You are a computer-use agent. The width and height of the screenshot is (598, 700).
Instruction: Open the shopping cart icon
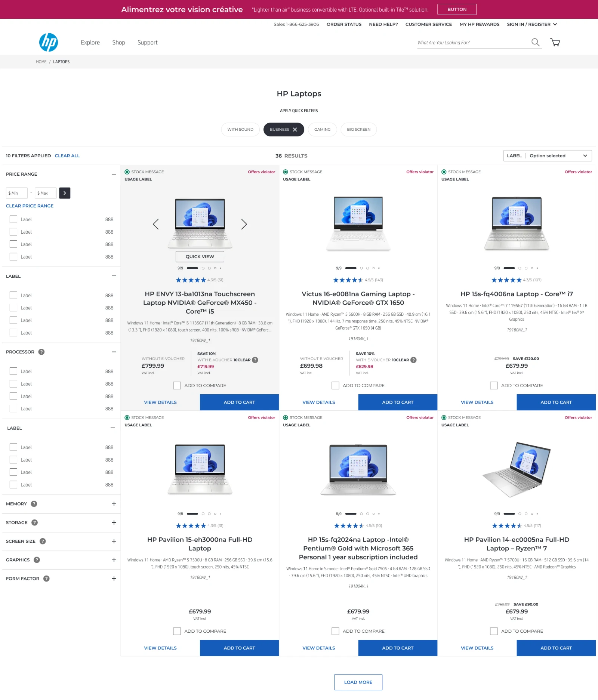pos(555,42)
